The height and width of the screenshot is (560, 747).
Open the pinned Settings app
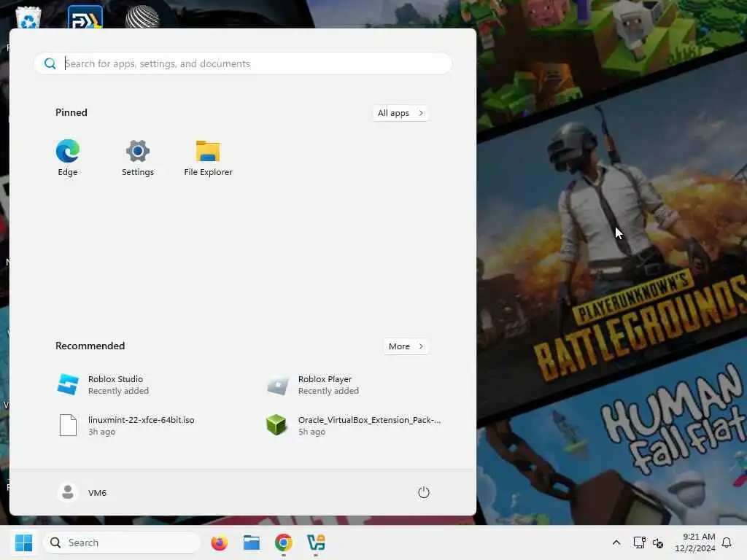pos(138,157)
